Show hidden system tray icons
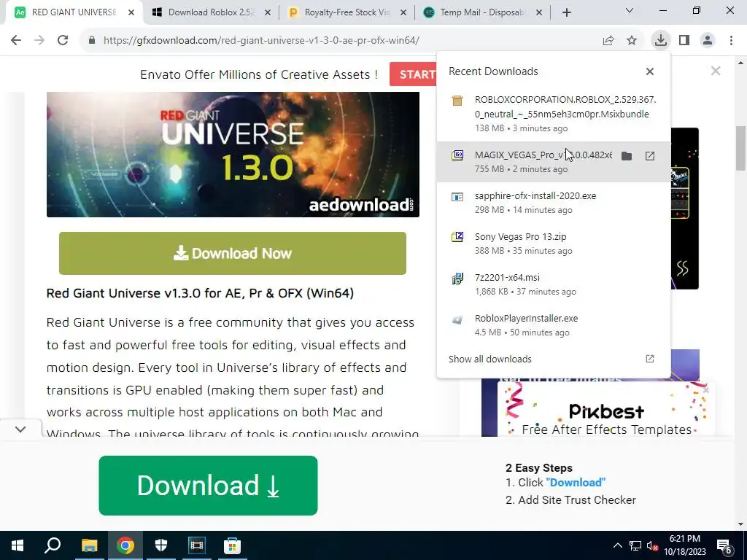Screen dimensions: 747x560 [x=617, y=545]
